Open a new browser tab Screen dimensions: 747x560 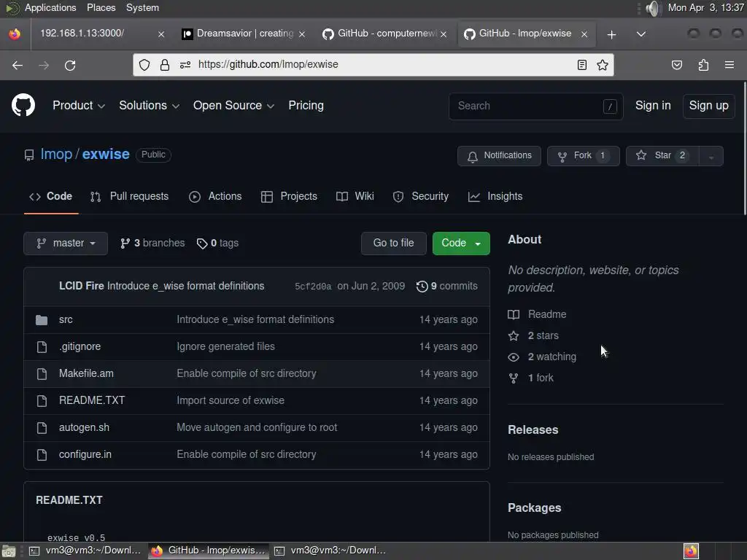pos(612,34)
